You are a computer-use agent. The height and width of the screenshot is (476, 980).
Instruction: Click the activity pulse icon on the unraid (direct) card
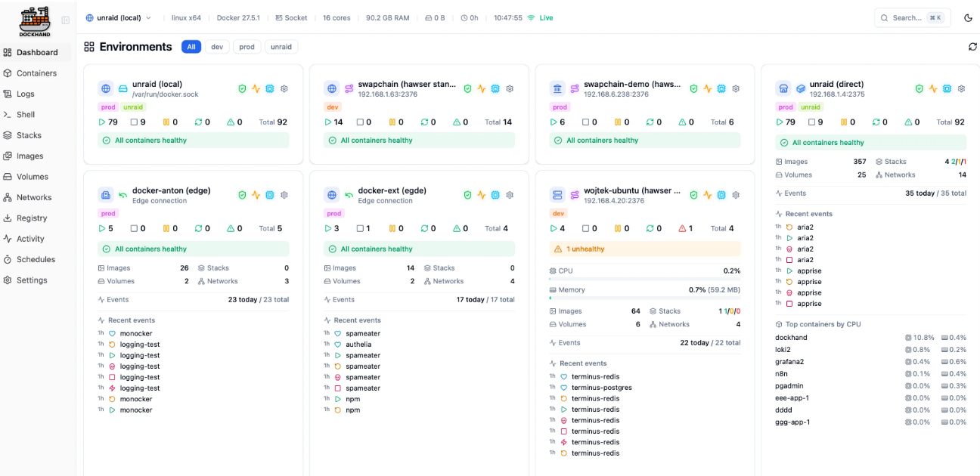[932, 88]
